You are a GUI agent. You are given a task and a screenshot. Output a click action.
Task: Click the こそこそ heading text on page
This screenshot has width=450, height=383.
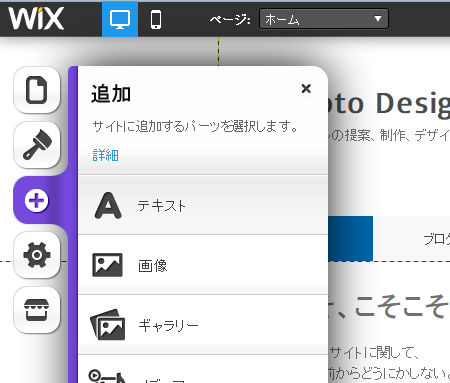(x=389, y=306)
